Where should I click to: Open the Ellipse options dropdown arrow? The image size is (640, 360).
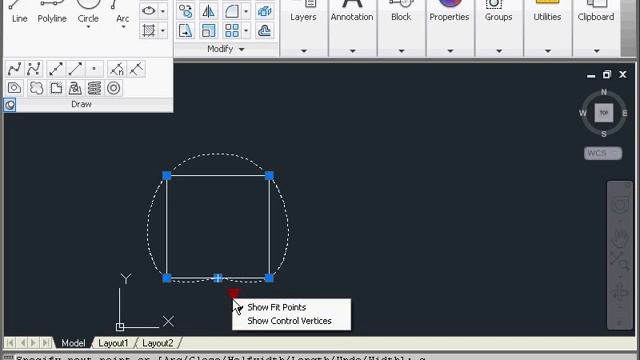(x=162, y=11)
